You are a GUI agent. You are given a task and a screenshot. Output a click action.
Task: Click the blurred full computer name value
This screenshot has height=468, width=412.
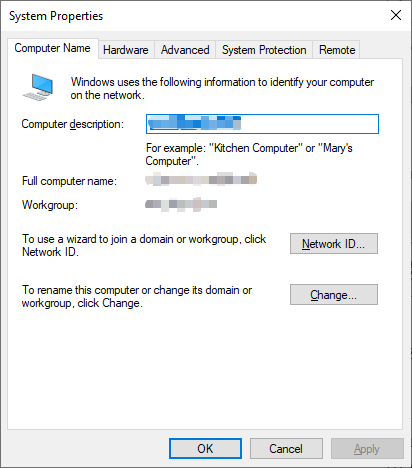click(x=201, y=180)
